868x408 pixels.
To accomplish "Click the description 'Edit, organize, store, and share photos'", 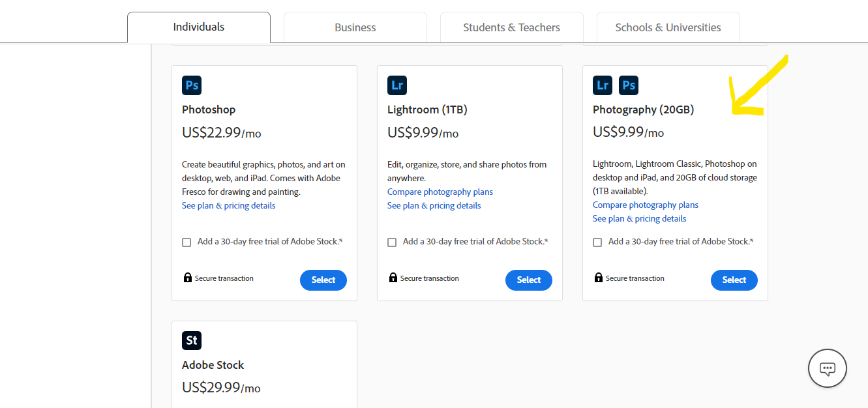I will click(x=467, y=171).
